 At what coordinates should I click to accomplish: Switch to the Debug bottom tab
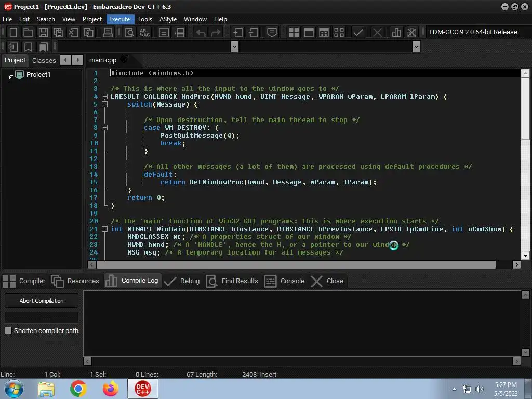182,281
